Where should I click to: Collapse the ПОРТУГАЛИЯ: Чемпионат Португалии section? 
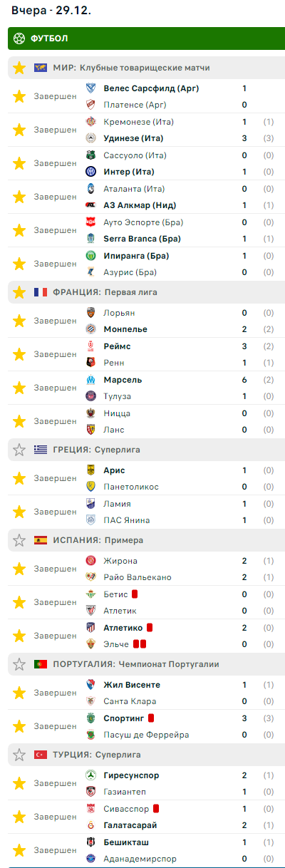(146, 663)
